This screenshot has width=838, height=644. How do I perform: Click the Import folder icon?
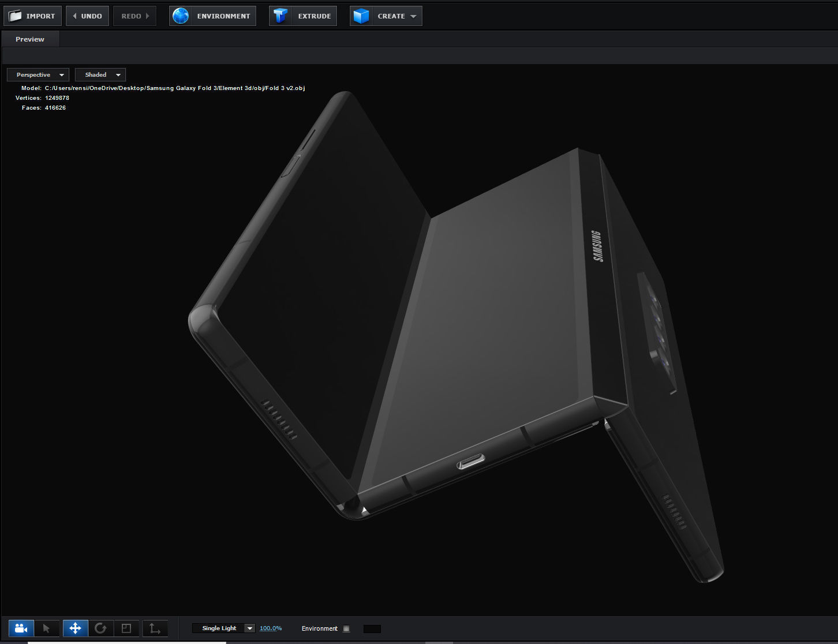[x=16, y=16]
